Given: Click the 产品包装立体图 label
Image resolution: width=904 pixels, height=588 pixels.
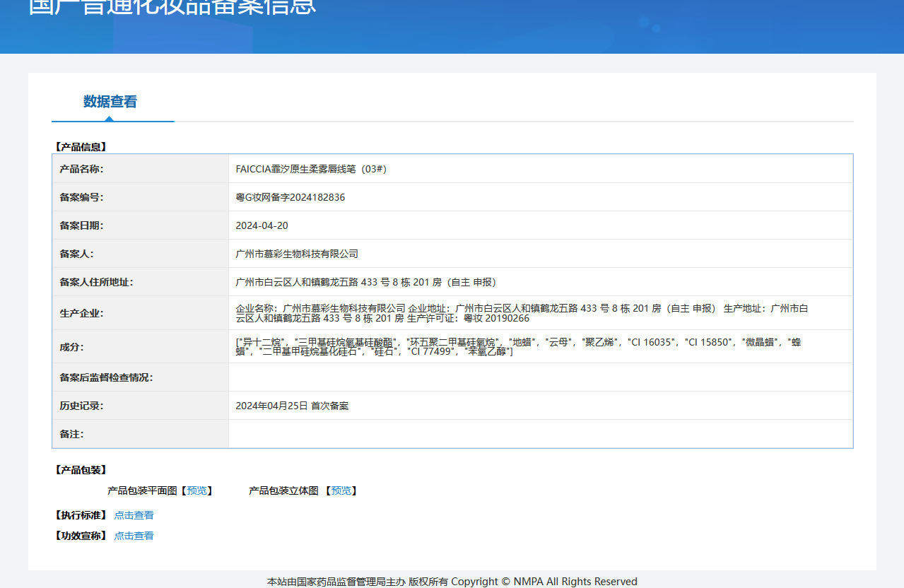Looking at the screenshot, I should point(283,490).
